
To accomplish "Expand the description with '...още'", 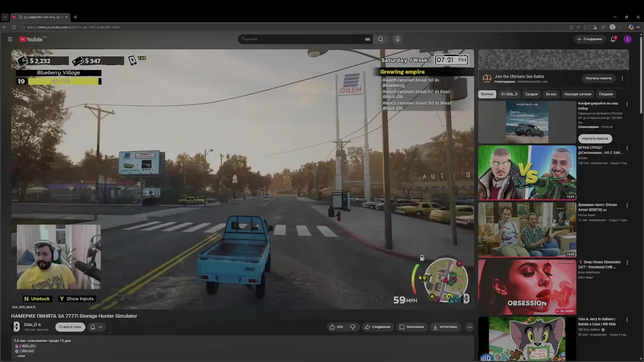I will pyautogui.click(x=20, y=355).
